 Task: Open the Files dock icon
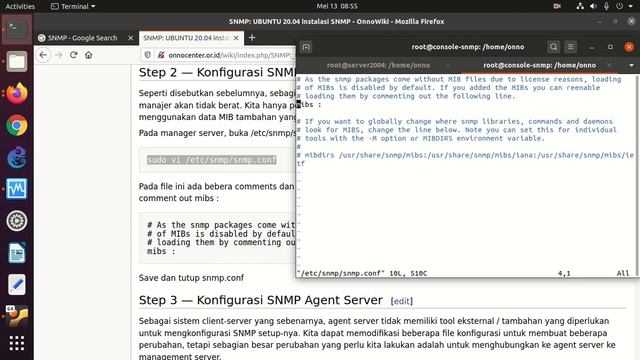tap(17, 61)
